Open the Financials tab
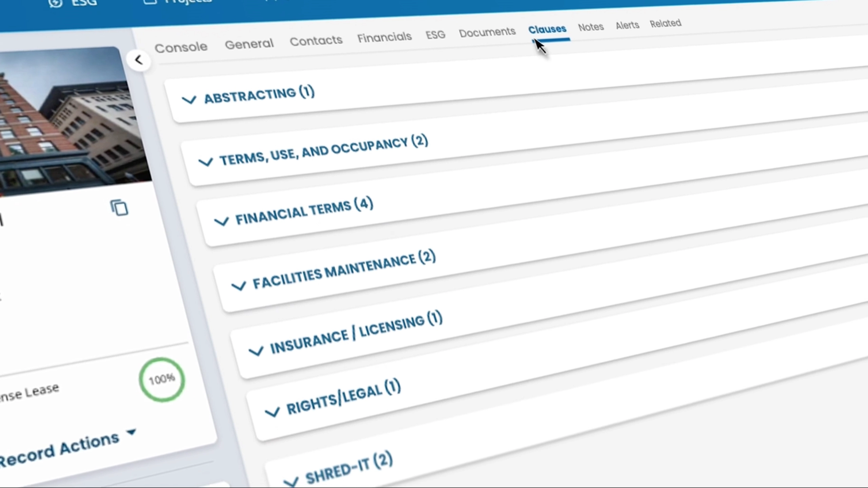This screenshot has width=868, height=488. 384,37
